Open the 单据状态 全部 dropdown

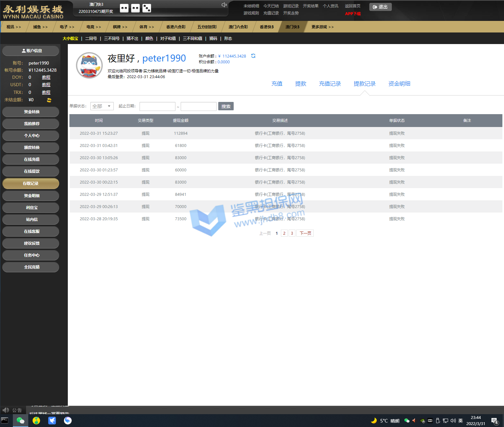click(102, 106)
